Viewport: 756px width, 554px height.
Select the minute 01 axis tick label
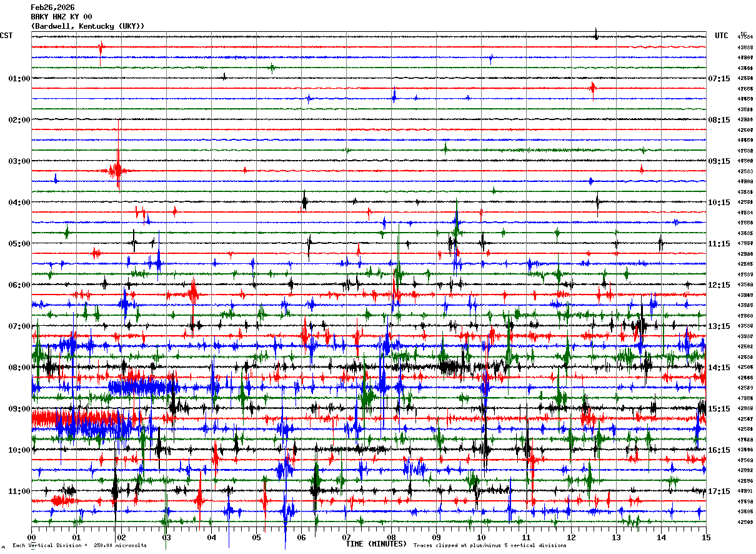(x=76, y=537)
